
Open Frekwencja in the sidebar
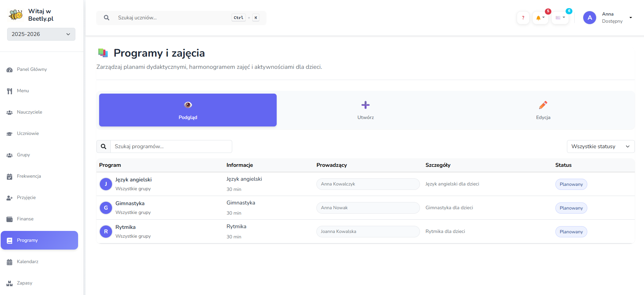tap(39, 176)
